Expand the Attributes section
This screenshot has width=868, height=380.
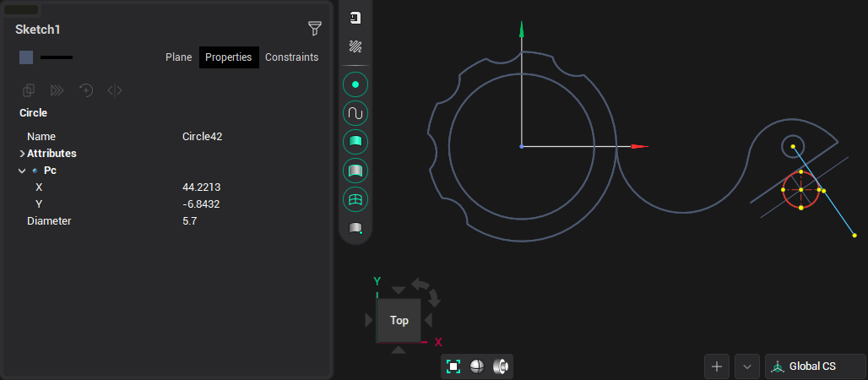tap(22, 154)
